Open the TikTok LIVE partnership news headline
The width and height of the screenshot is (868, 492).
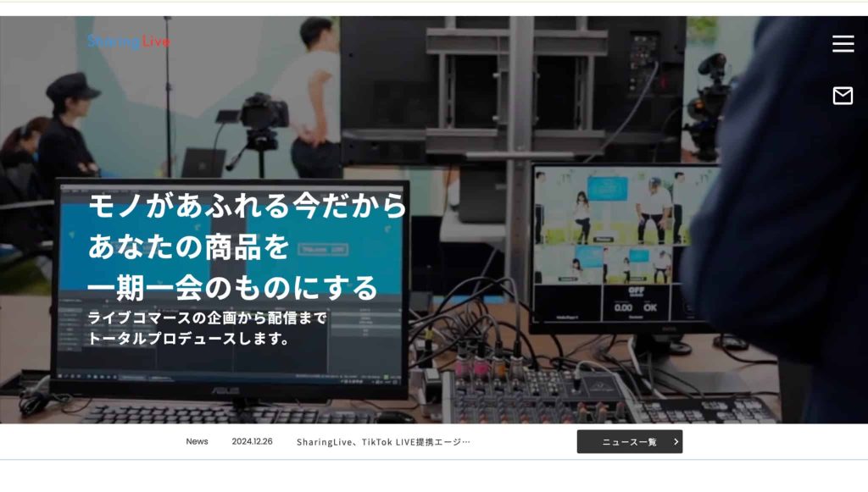coord(383,442)
